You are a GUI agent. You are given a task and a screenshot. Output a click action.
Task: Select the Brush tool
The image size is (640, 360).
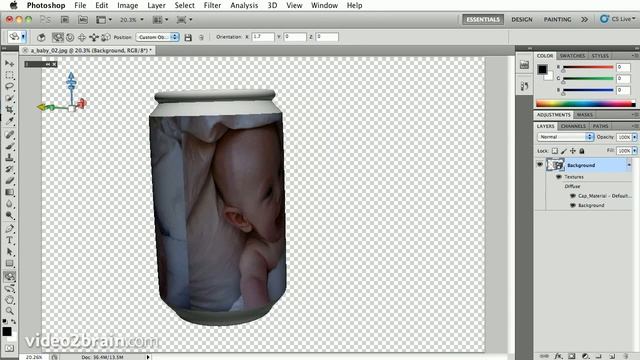pos(9,146)
